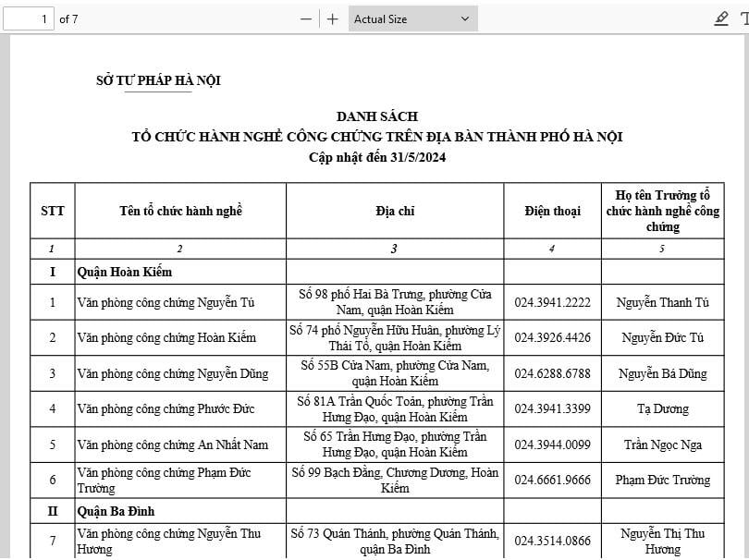
Task: Click 'Văn phòng công chứng Hoàn Kiếm'
Action: 166,337
